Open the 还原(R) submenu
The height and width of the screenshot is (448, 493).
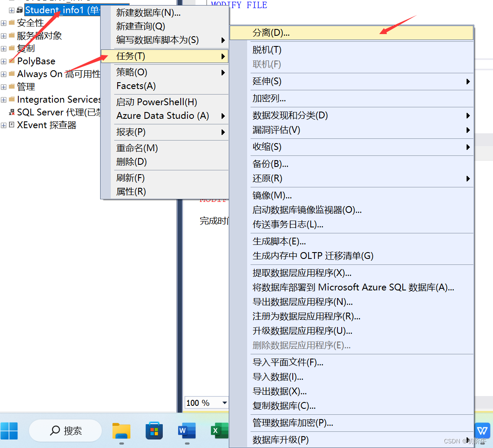click(352, 178)
